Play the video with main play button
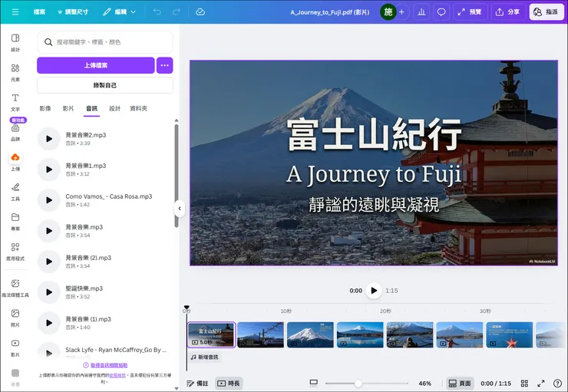The height and width of the screenshot is (392, 568). click(374, 290)
